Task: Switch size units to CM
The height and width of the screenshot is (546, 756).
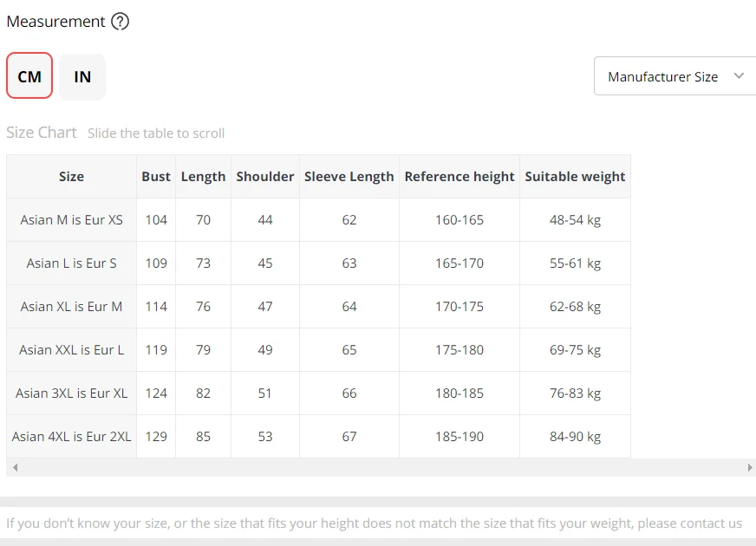Action: (29, 75)
